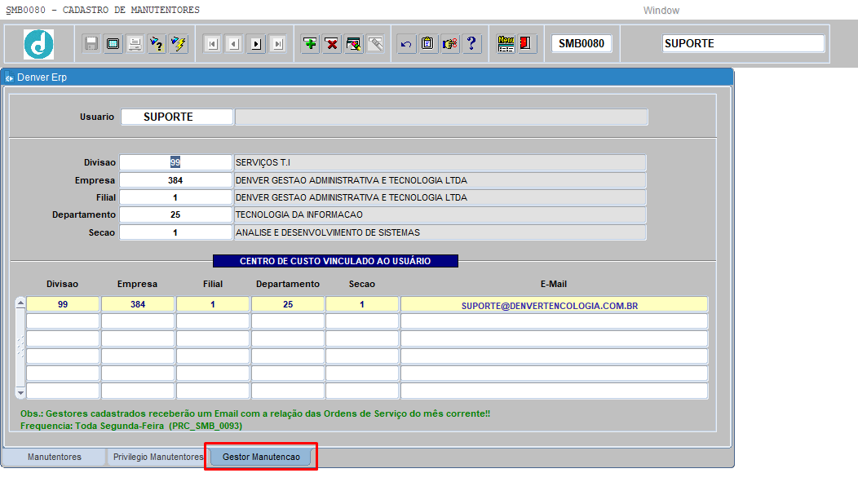This screenshot has height=504, width=858.
Task: Click the greyed pencil edit icon
Action: click(376, 44)
